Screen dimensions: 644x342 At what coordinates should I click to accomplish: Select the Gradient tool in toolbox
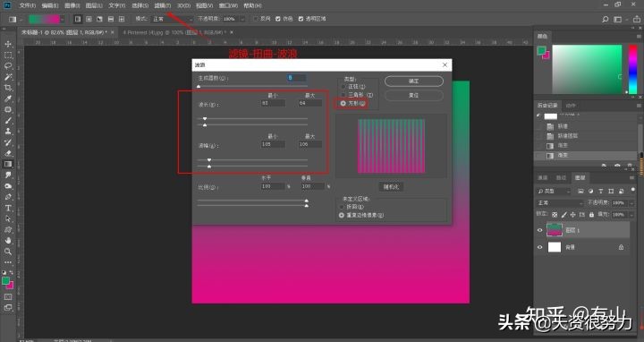coord(8,164)
